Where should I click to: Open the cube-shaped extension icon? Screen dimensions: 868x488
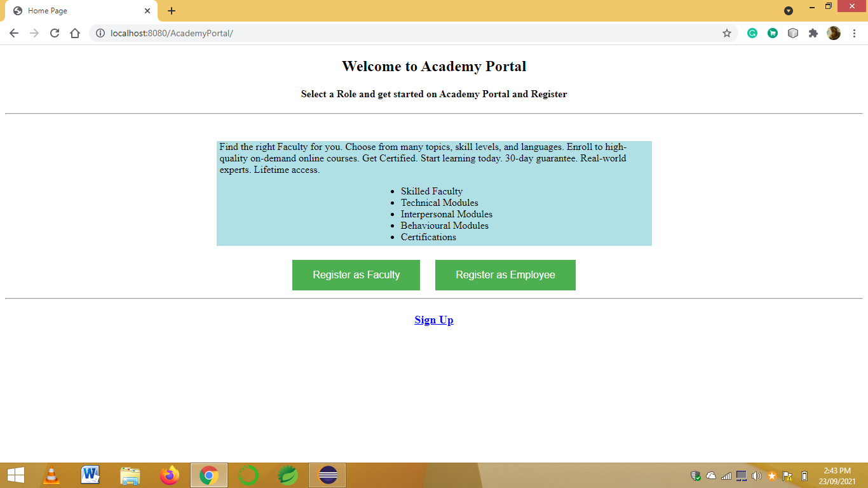(x=793, y=33)
